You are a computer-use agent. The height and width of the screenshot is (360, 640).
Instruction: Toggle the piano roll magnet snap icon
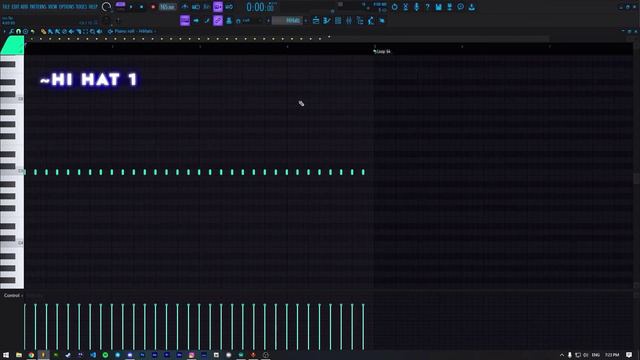tap(18, 31)
